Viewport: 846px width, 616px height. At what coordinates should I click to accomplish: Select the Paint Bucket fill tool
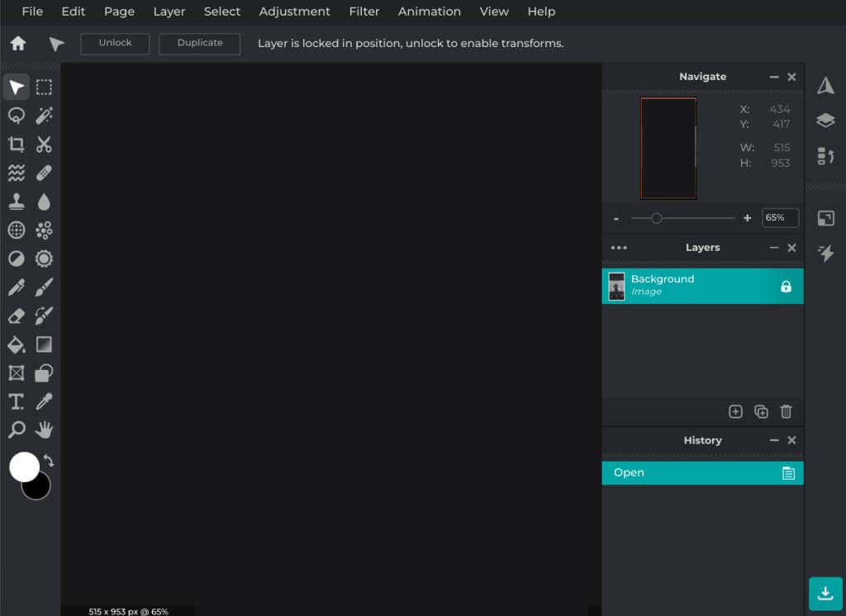(x=17, y=344)
